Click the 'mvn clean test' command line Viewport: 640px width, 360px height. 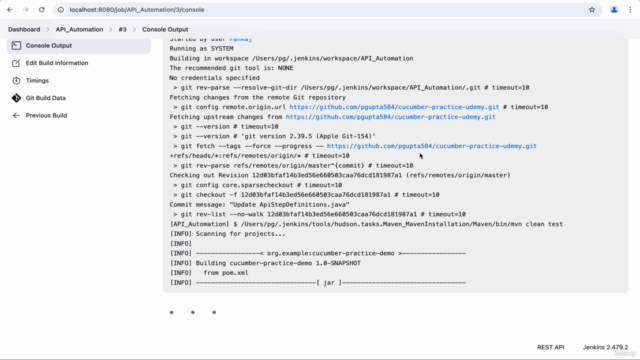click(366, 224)
